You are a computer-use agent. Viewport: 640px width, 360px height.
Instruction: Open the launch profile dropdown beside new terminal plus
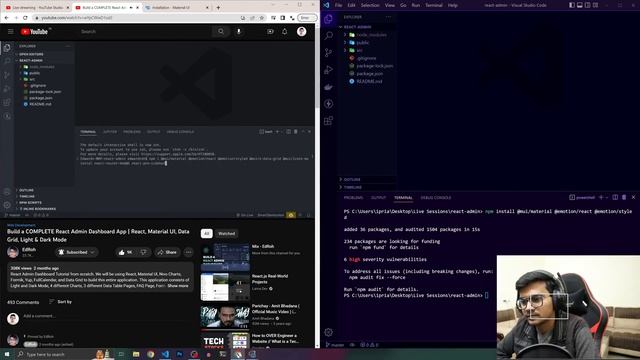click(607, 198)
